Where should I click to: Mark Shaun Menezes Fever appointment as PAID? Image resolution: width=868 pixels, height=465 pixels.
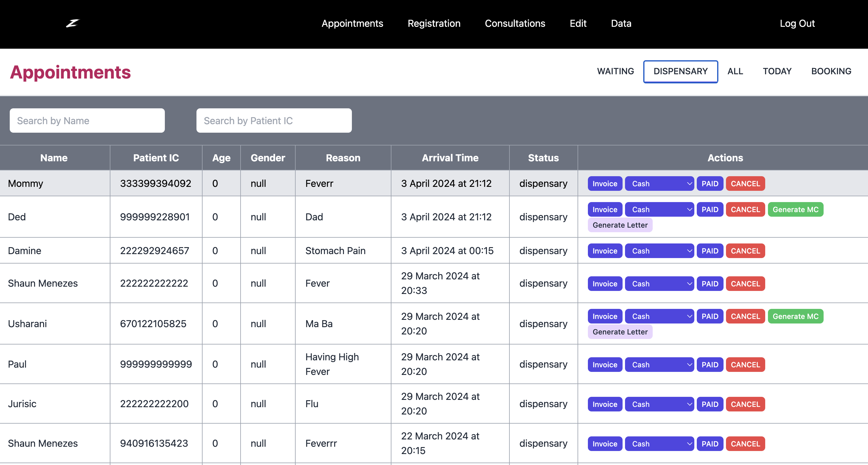710,284
